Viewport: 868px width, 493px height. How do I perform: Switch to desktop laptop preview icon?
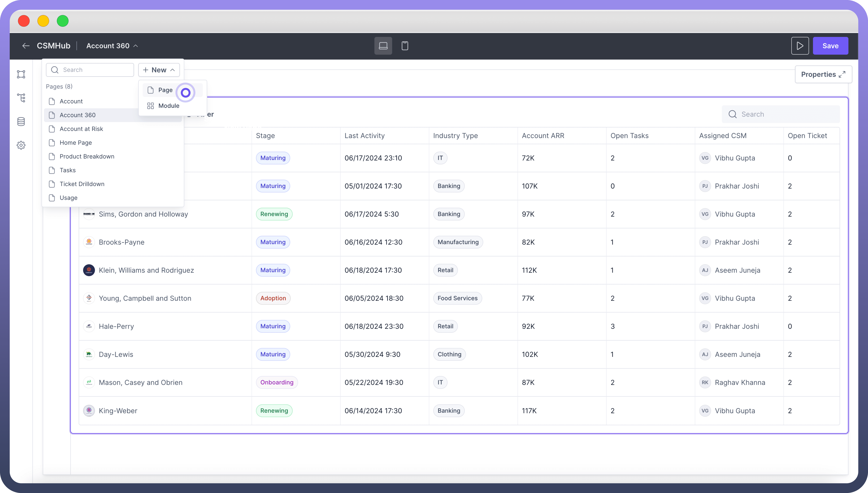click(x=383, y=46)
